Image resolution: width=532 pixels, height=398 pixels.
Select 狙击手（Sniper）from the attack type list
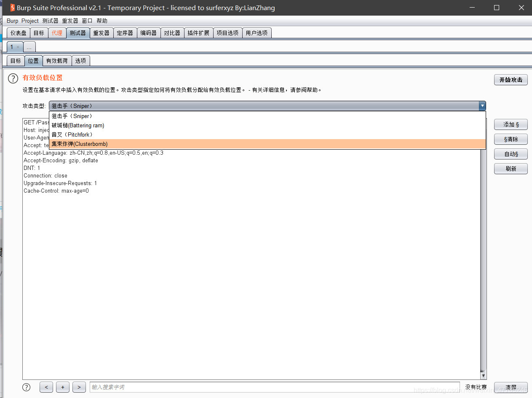(267, 116)
